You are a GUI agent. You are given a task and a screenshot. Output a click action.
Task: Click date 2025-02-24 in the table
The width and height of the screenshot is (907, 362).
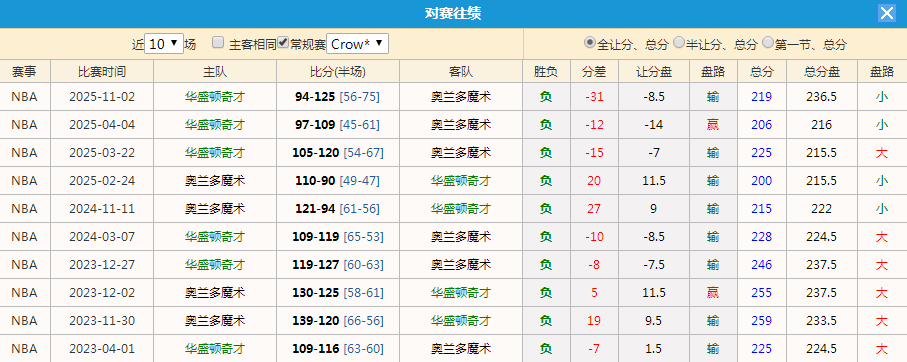point(102,181)
